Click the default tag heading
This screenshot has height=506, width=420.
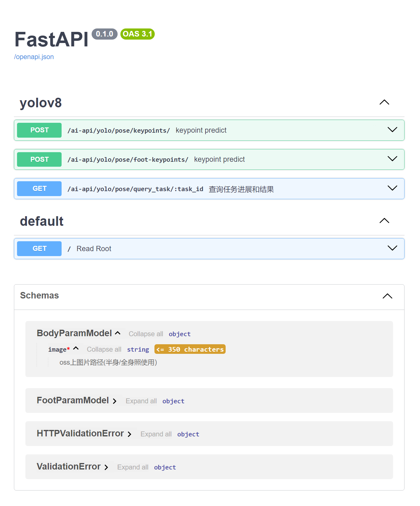(42, 221)
